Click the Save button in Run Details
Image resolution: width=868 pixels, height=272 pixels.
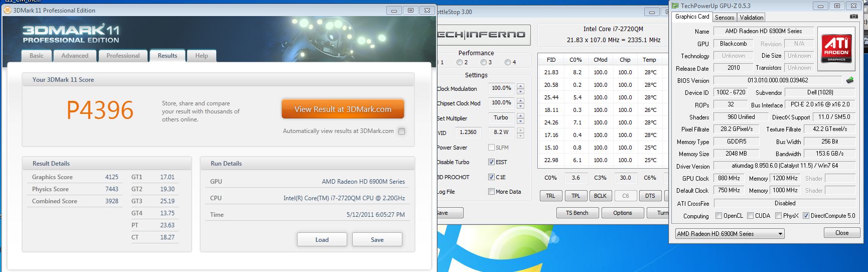pyautogui.click(x=377, y=239)
